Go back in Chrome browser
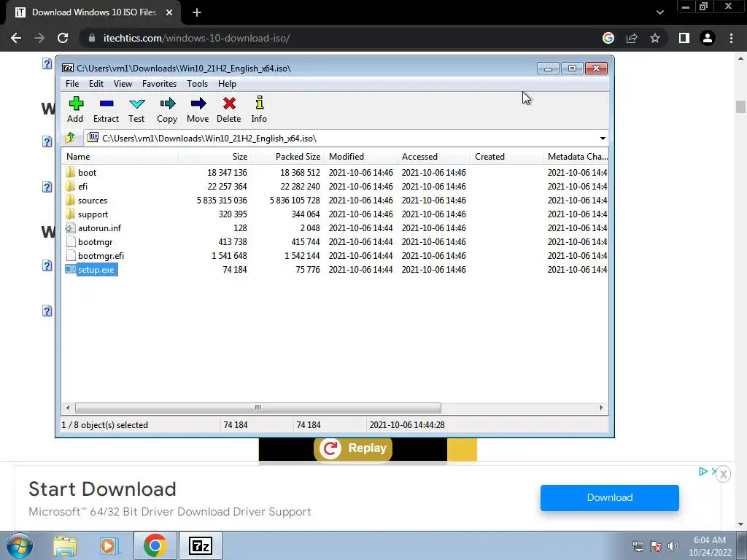This screenshot has height=560, width=747. pyautogui.click(x=16, y=38)
